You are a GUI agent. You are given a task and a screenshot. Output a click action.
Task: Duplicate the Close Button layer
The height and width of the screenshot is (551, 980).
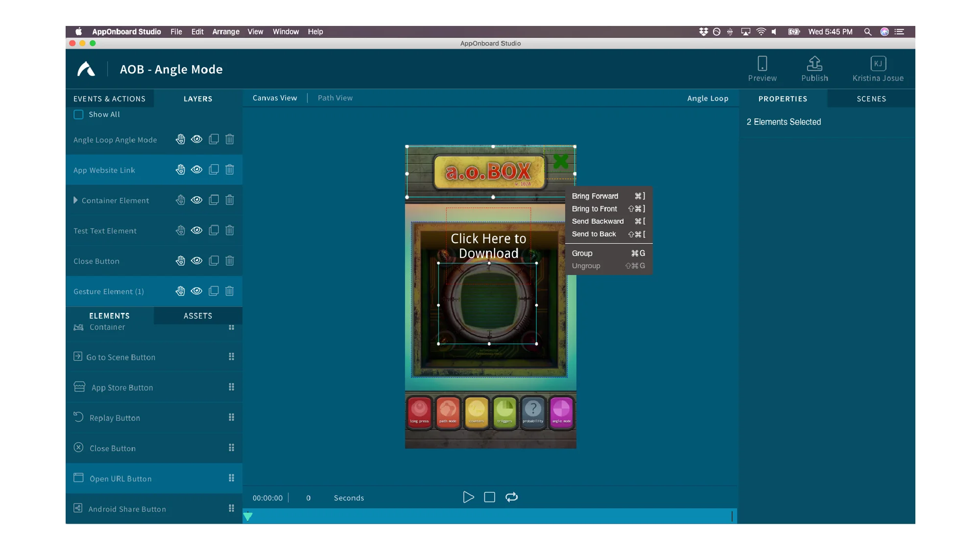click(214, 261)
